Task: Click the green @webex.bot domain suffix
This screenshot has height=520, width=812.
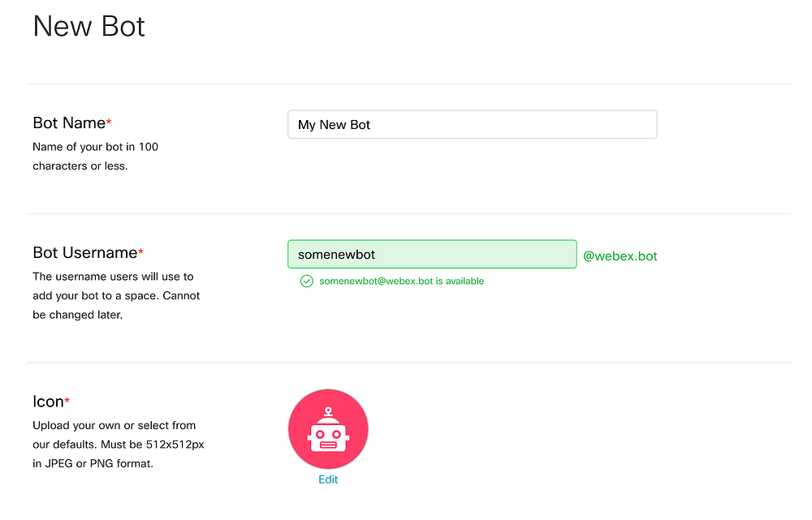Action: point(620,256)
